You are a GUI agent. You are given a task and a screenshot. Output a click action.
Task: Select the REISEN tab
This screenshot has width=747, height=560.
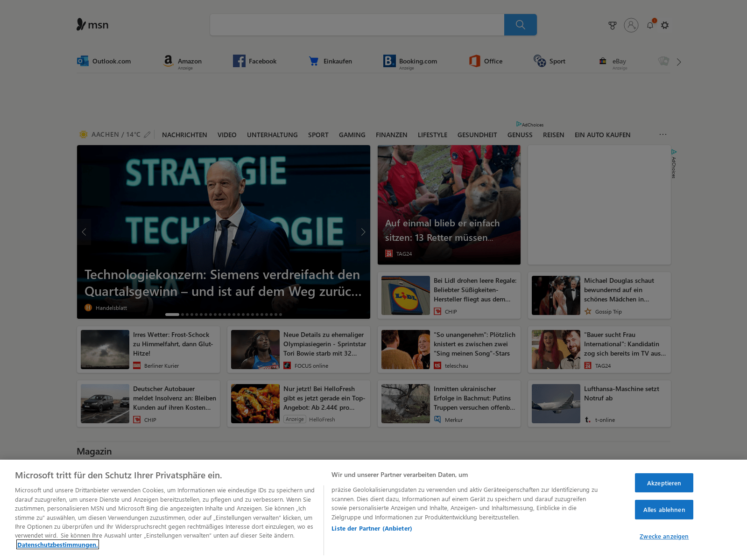(554, 135)
